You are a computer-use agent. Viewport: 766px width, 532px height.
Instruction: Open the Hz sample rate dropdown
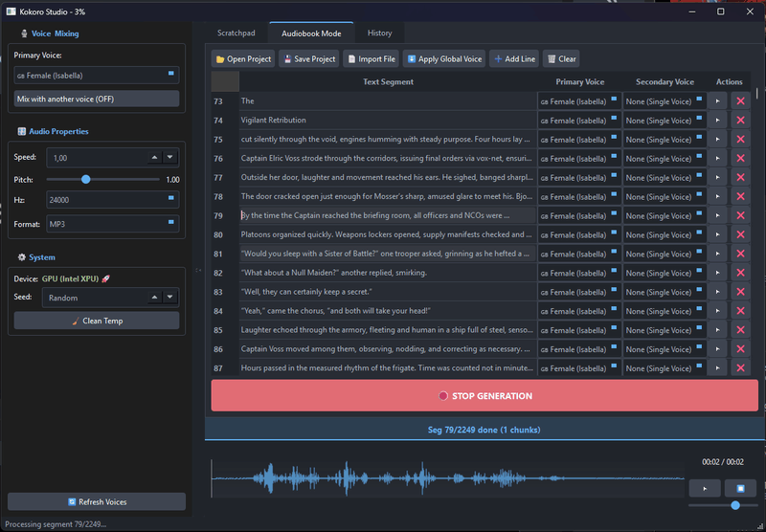[112, 200]
